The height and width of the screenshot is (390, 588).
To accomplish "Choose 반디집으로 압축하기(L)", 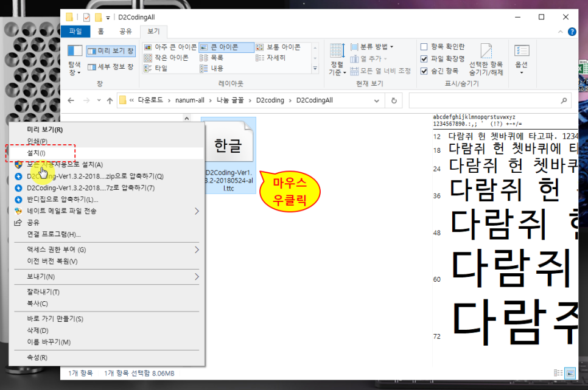I will (107, 200).
